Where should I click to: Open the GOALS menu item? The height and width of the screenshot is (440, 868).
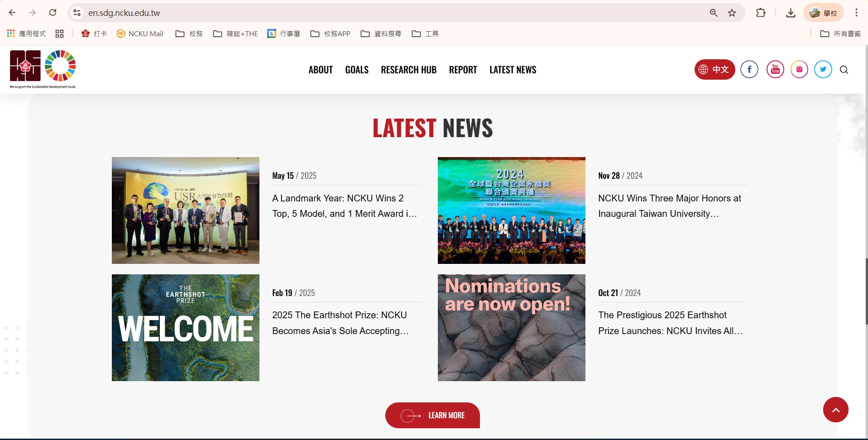[357, 70]
